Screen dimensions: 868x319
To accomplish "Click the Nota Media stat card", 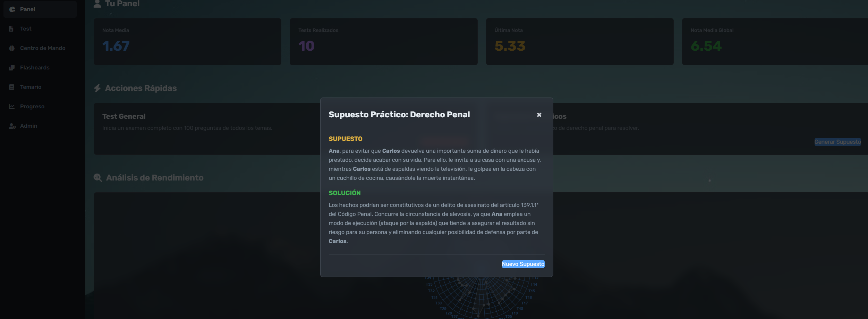I will [187, 42].
